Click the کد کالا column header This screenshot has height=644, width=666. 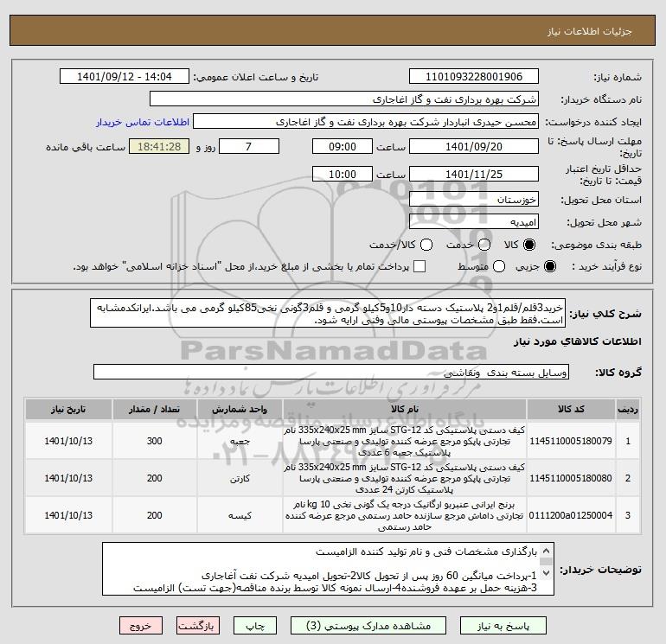[x=571, y=409]
